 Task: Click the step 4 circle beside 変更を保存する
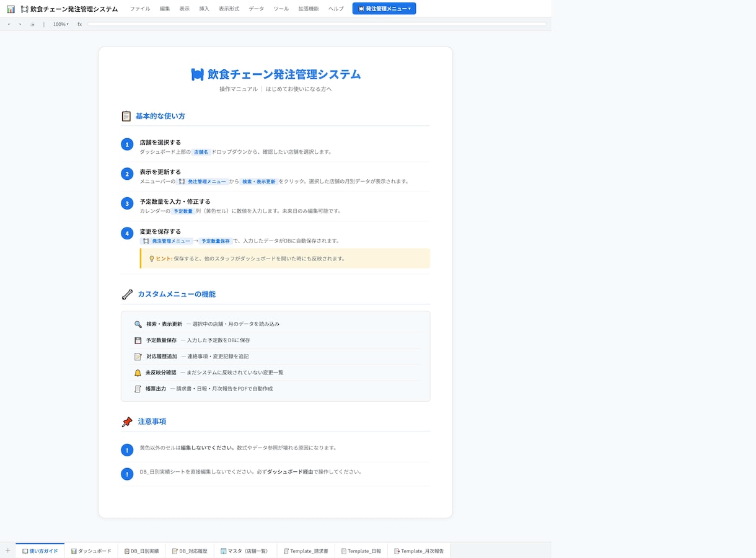coord(127,233)
